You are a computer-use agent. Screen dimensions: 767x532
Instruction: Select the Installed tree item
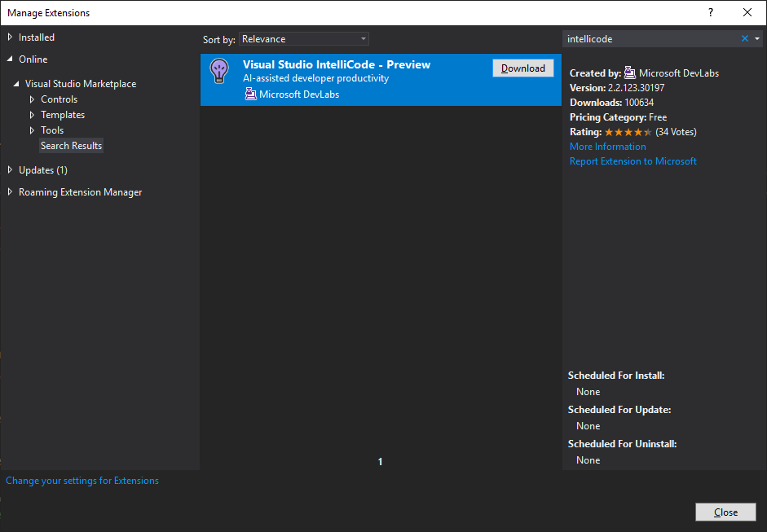[x=37, y=37]
